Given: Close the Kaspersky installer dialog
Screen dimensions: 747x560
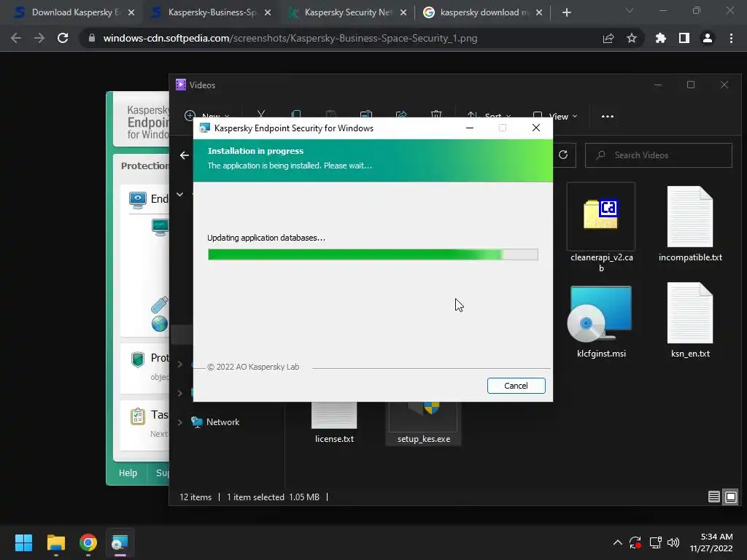Looking at the screenshot, I should [x=536, y=128].
